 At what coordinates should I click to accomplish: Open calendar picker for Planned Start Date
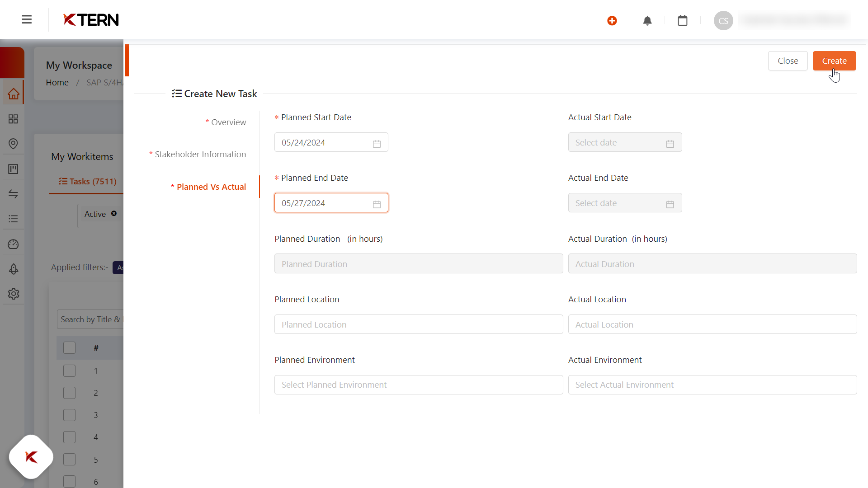(x=377, y=143)
